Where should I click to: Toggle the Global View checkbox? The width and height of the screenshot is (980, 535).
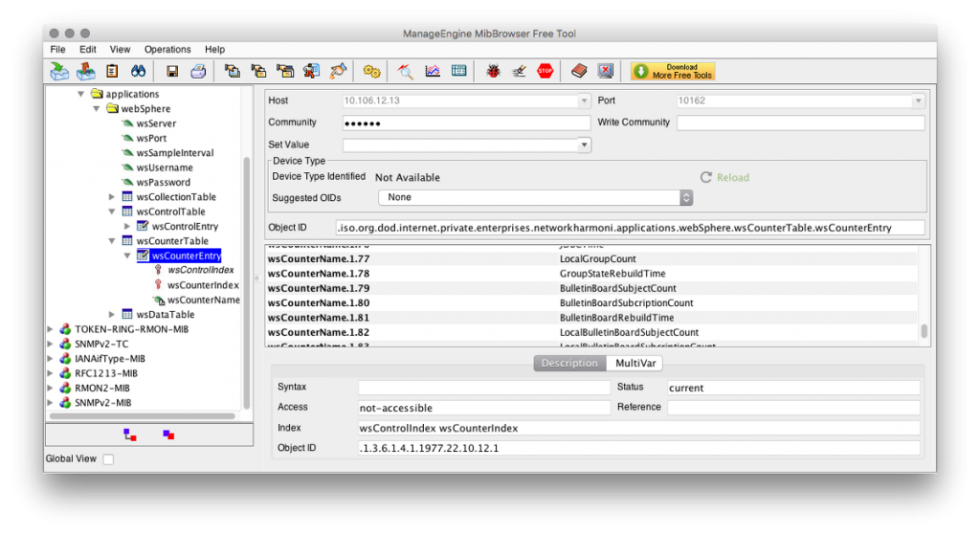108,459
